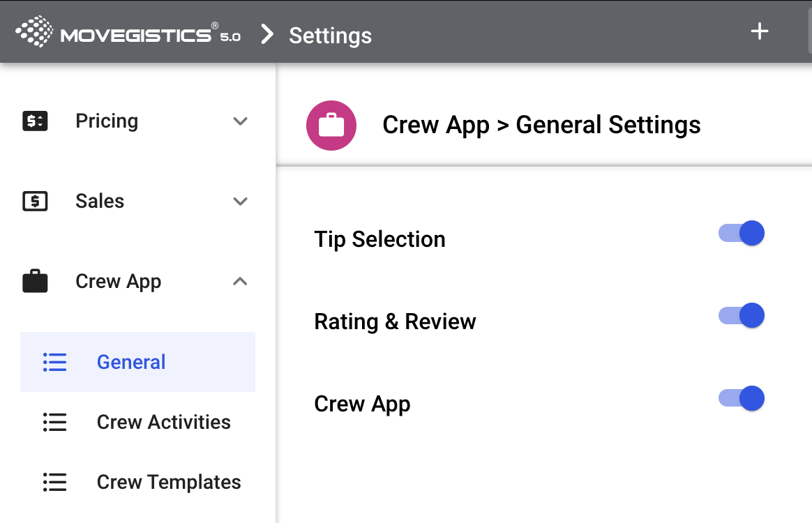The image size is (812, 523).
Task: Click the Settings breadcrumb in the header
Action: click(330, 35)
